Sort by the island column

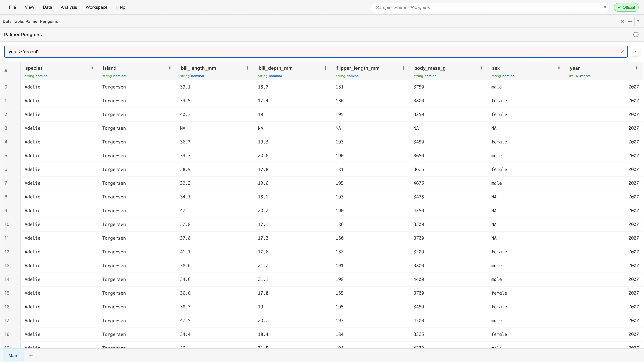coord(170,68)
